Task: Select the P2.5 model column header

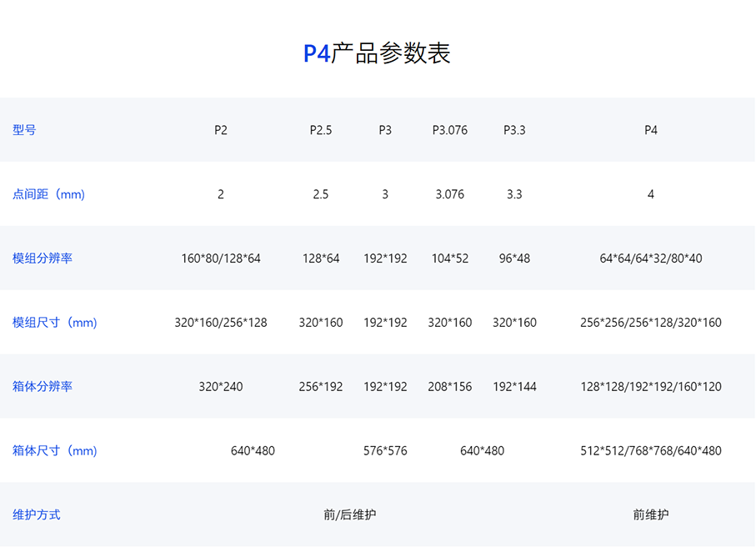Action: click(x=321, y=130)
